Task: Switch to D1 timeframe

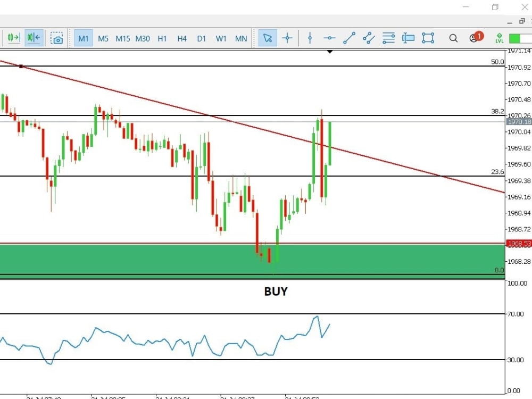Action: click(x=202, y=39)
